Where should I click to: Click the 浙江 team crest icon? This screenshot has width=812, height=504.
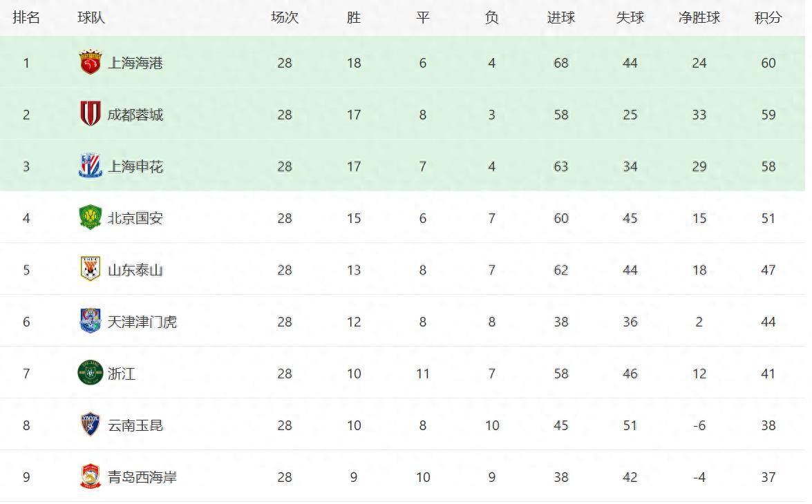pos(90,374)
